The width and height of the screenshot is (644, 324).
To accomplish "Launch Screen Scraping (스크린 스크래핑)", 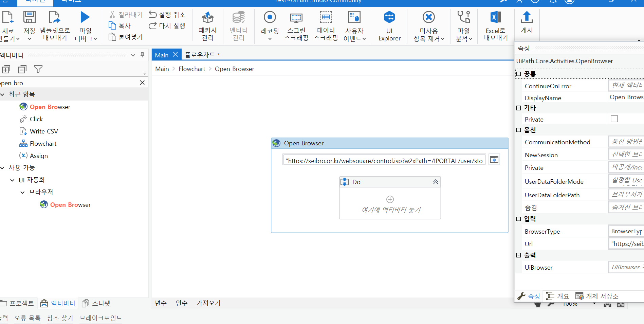I will [296, 25].
